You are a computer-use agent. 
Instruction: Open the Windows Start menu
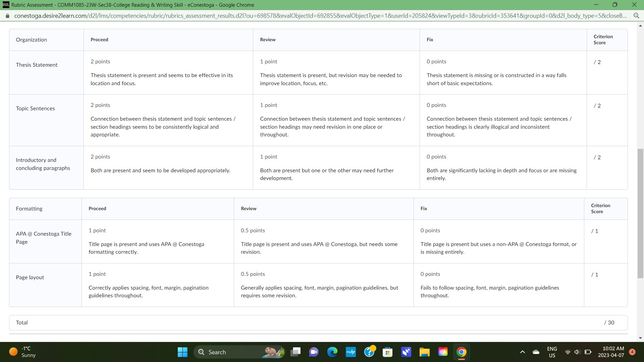click(182, 352)
